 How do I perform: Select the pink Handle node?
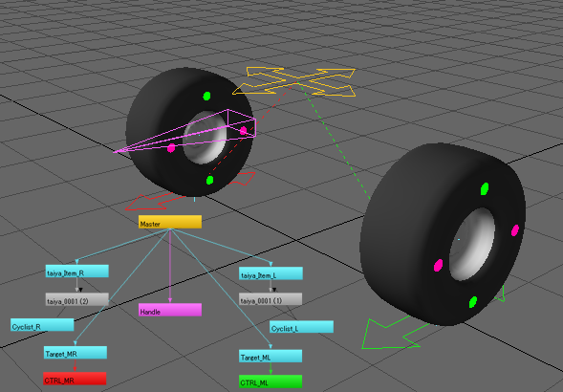click(x=170, y=310)
